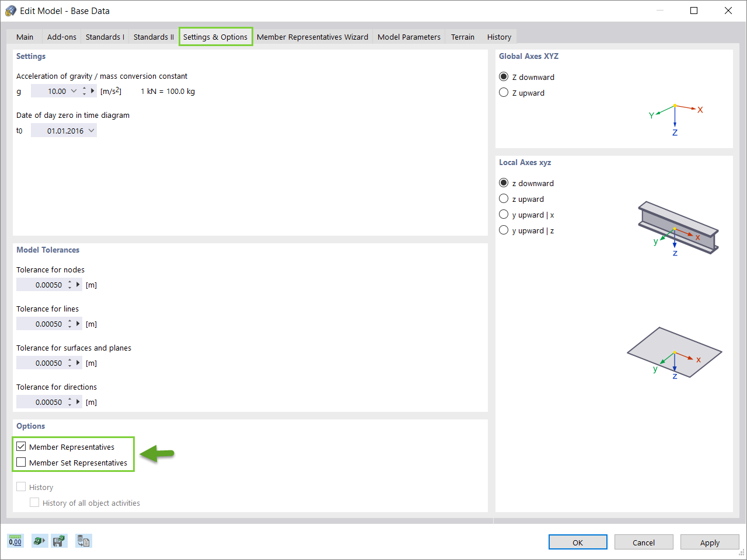Screen dimensions: 747x560
Task: Choose the y upward | x local axis option
Action: tap(503, 214)
